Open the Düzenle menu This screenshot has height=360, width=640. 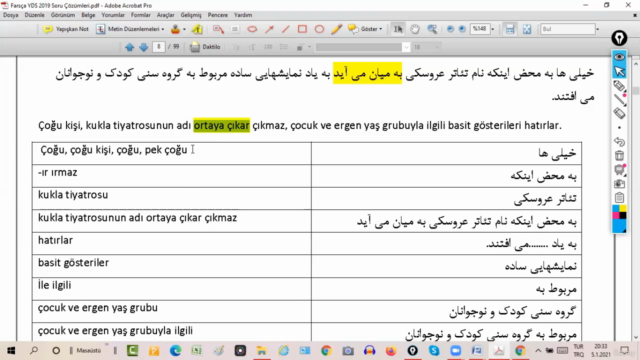35,15
